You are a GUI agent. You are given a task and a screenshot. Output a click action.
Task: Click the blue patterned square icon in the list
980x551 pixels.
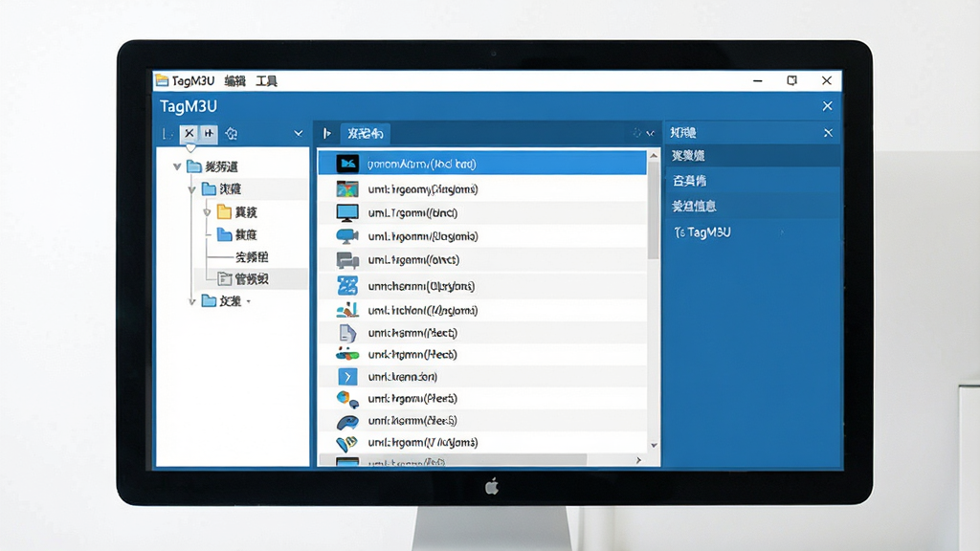coord(347,285)
